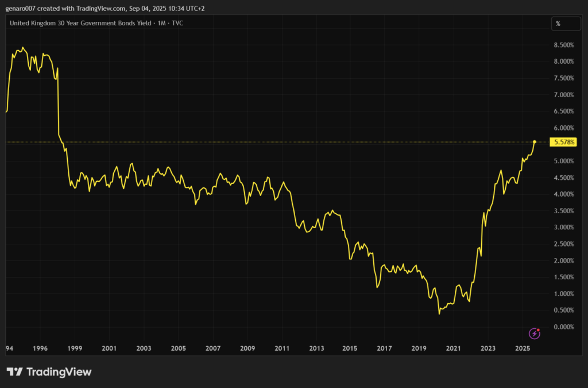Click the 2003 label on time axis
The width and height of the screenshot is (588, 388).
click(x=144, y=348)
